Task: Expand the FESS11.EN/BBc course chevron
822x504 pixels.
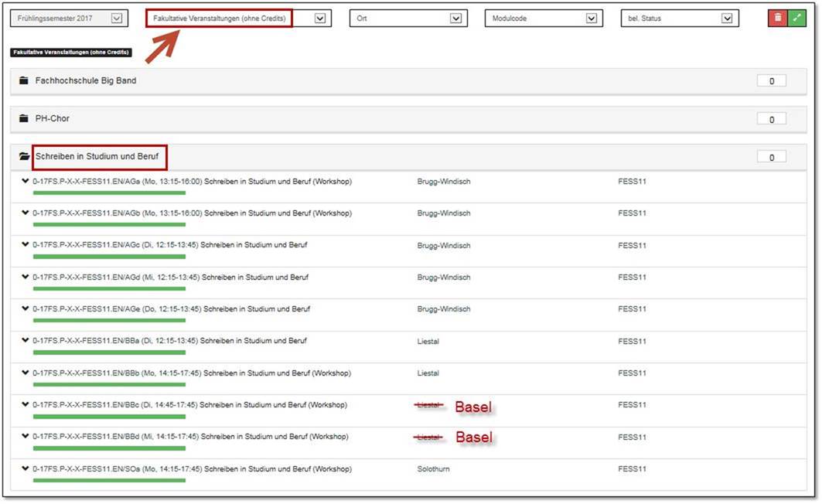Action: coord(26,404)
